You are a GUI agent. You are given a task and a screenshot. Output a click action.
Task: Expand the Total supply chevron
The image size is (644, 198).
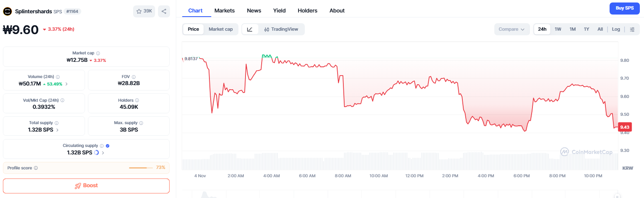[x=57, y=130]
